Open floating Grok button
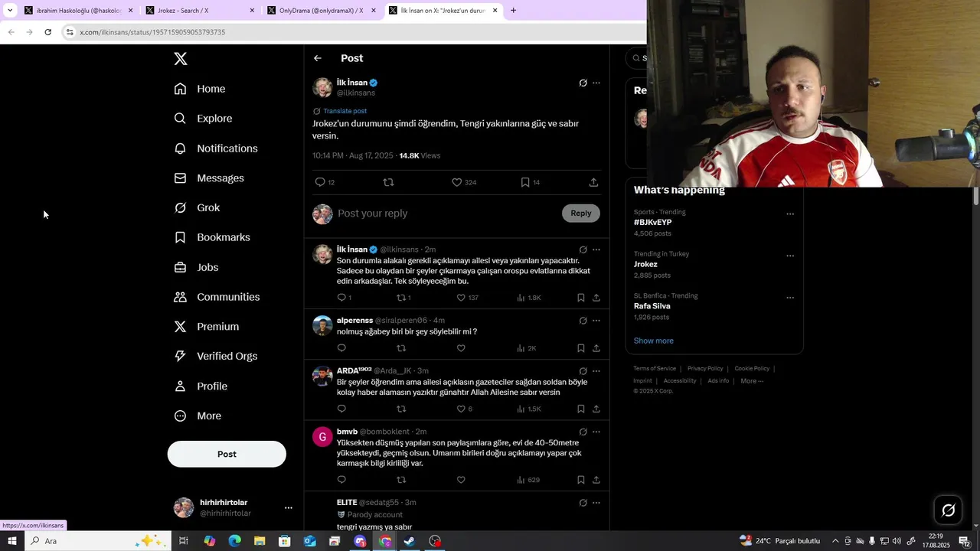Image resolution: width=980 pixels, height=551 pixels. 948,510
